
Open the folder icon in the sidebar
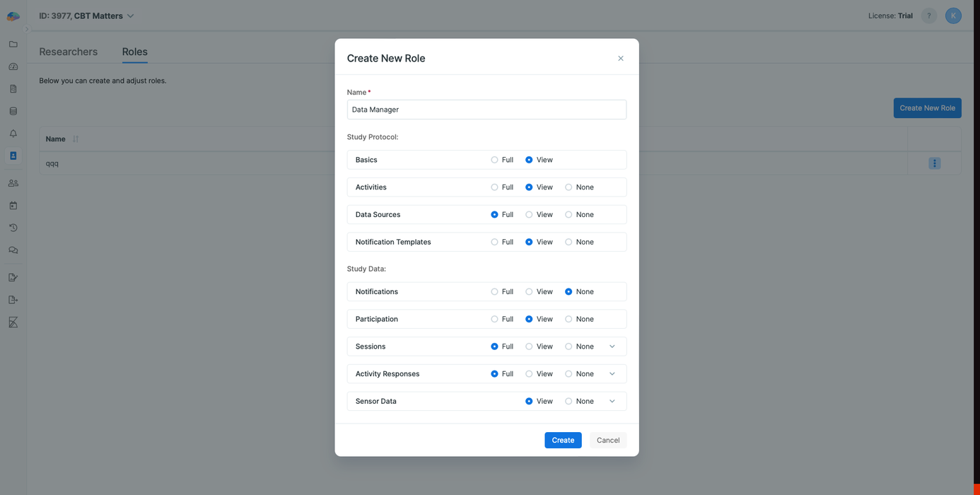[x=13, y=44]
